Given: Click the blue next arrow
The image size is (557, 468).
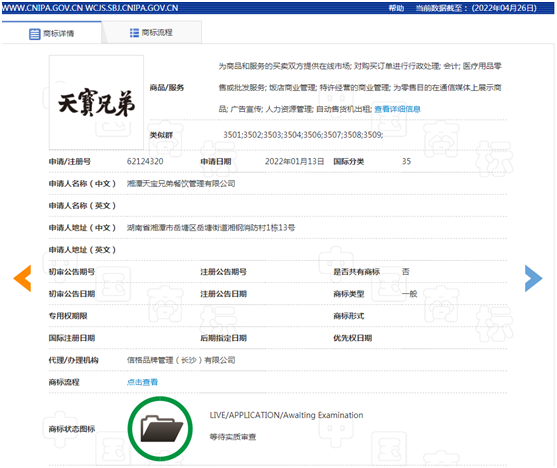Looking at the screenshot, I should pos(534,278).
